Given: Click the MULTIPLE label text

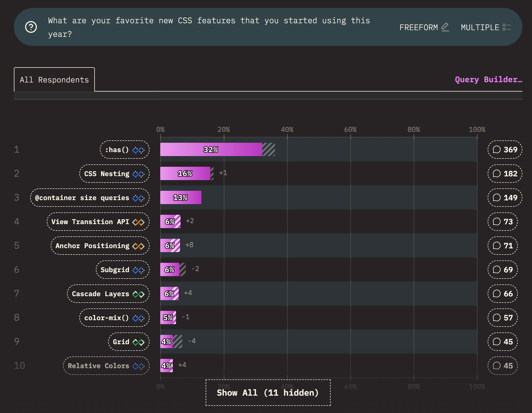Looking at the screenshot, I should (x=480, y=27).
